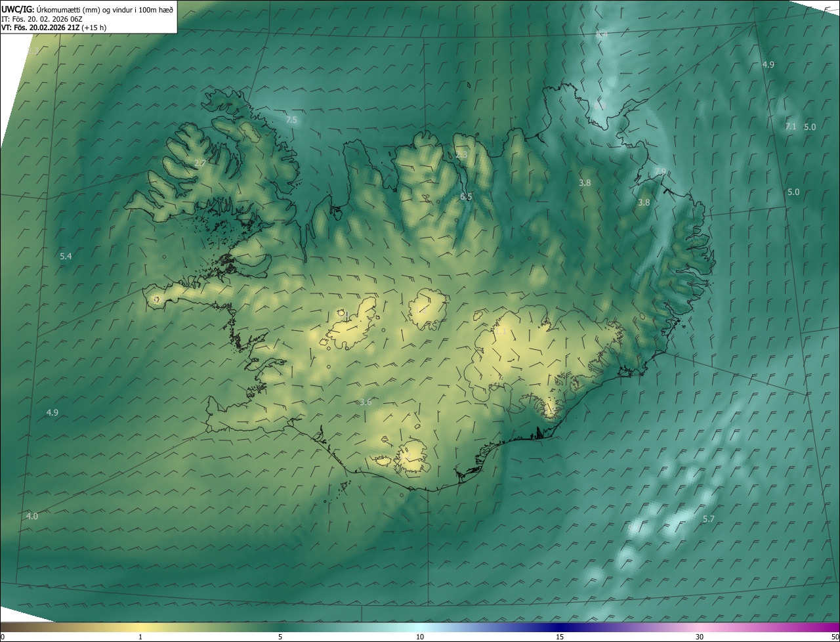The width and height of the screenshot is (840, 642).
Task: Click the "UWC/IG: Úrkomumætti (mm)" title line
Action: pyautogui.click(x=87, y=9)
